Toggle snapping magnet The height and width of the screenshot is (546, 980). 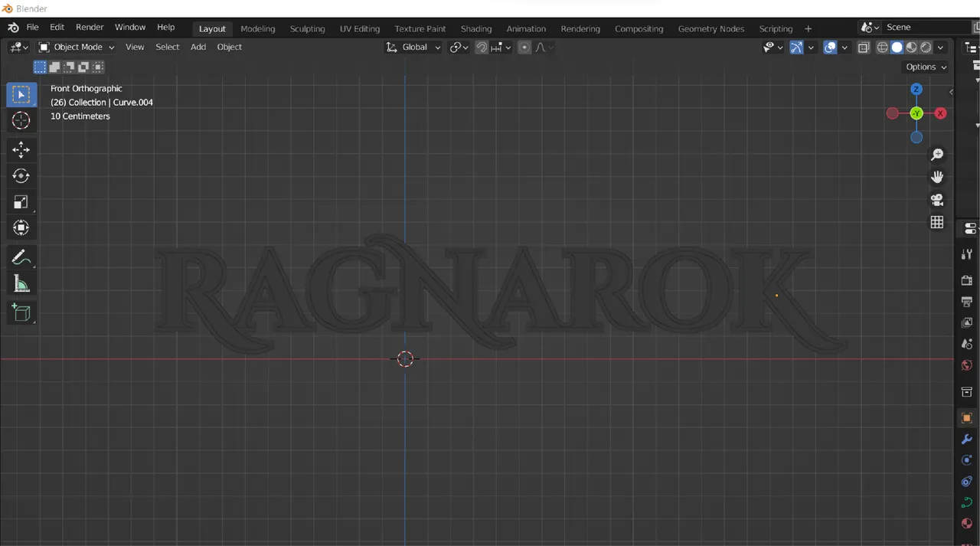[x=482, y=47]
